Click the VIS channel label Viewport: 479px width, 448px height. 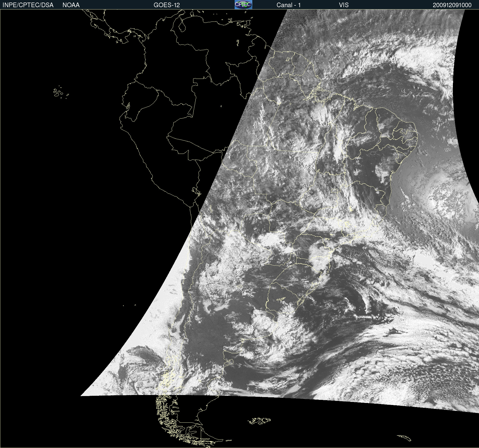(344, 5)
